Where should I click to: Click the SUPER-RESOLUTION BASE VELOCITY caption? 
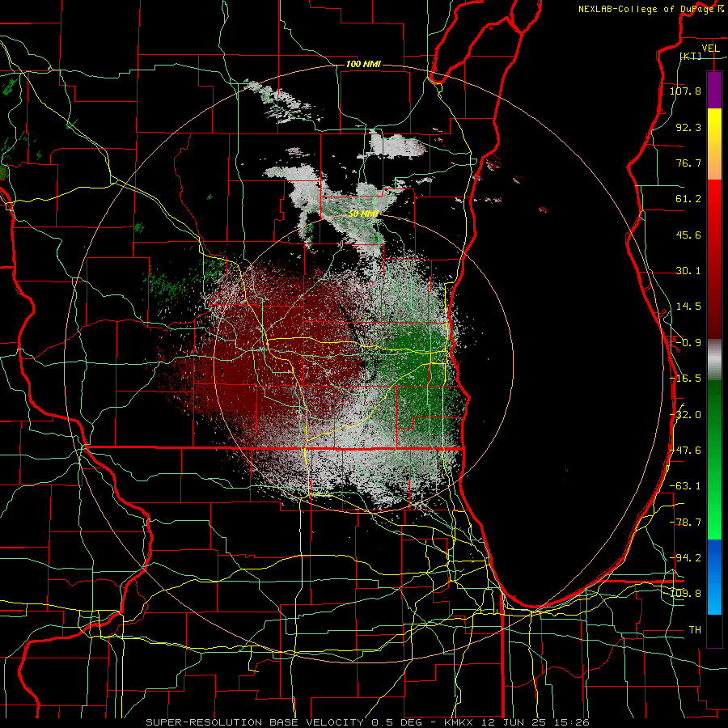(367, 722)
